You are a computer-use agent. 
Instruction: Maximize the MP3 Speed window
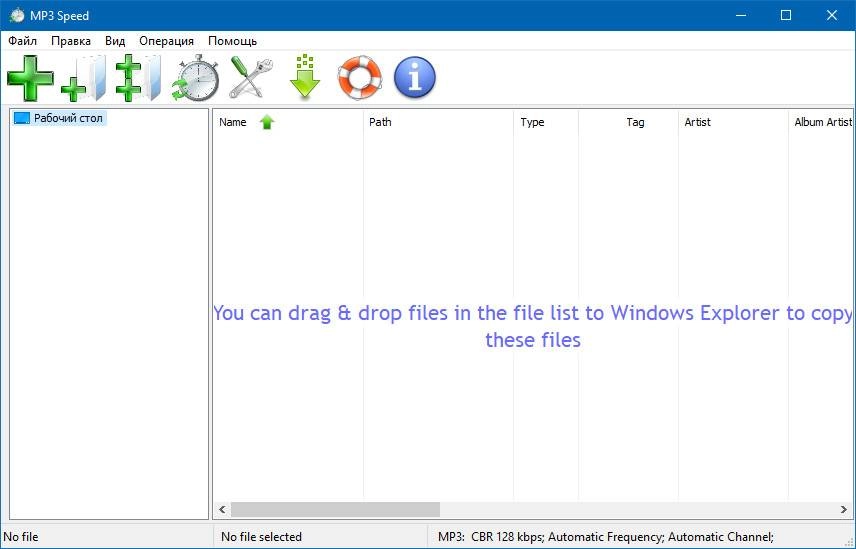click(x=786, y=15)
